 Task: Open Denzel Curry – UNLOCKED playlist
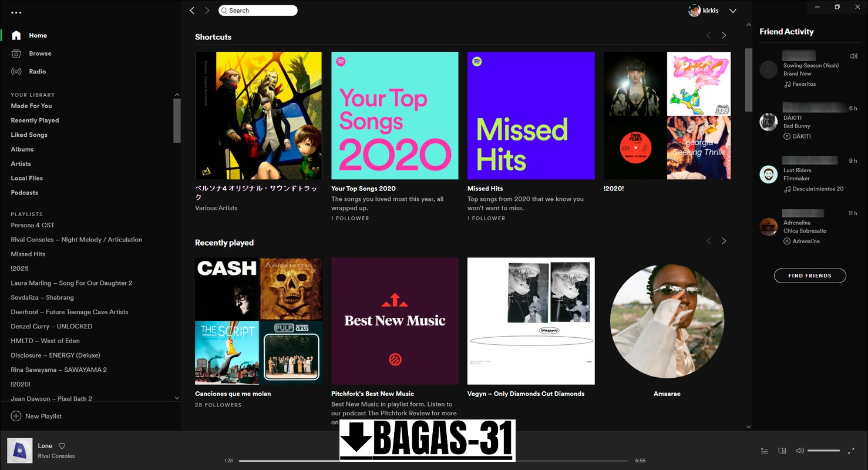[51, 326]
